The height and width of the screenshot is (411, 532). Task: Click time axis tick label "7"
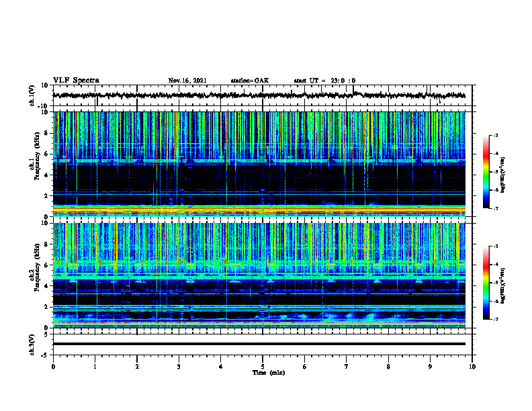[x=347, y=367]
